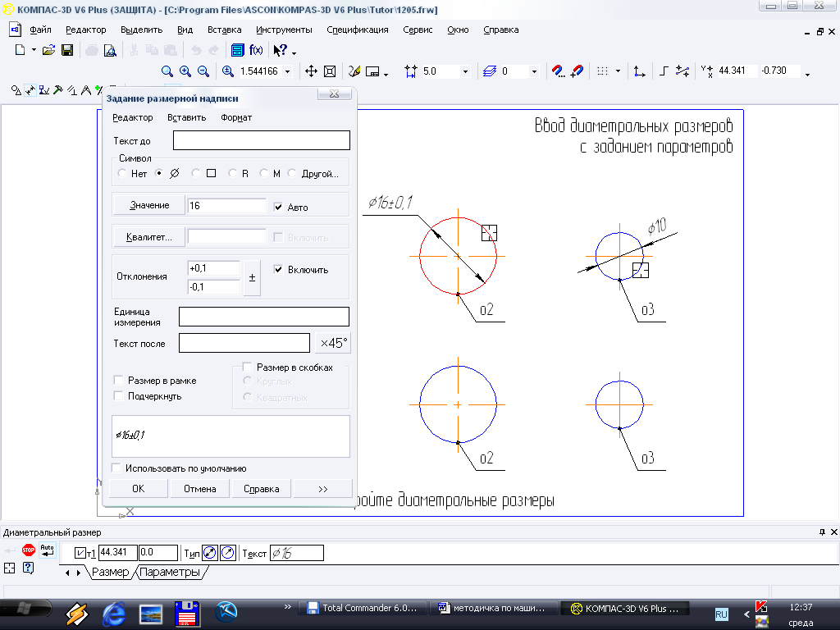Toggle orthogonal drawing mode icon
The height and width of the screenshot is (630, 840).
pyautogui.click(x=664, y=71)
